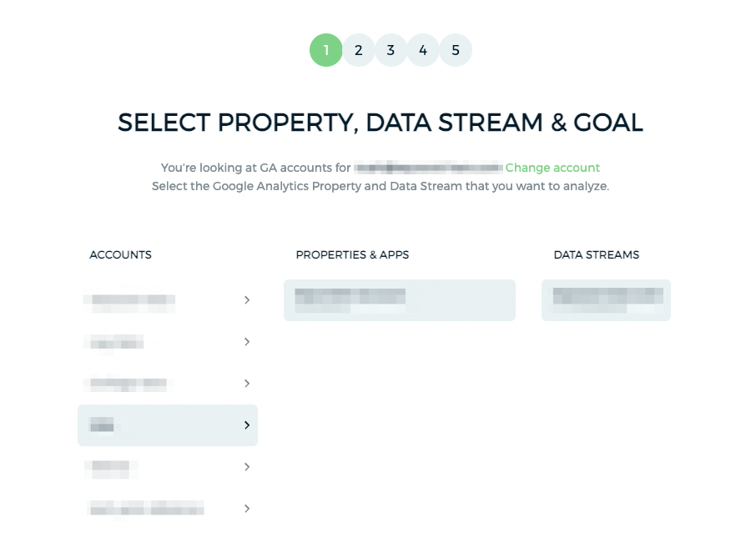Viewport: 756px width, 553px height.
Task: Pick the fifth account entry
Action: [168, 467]
